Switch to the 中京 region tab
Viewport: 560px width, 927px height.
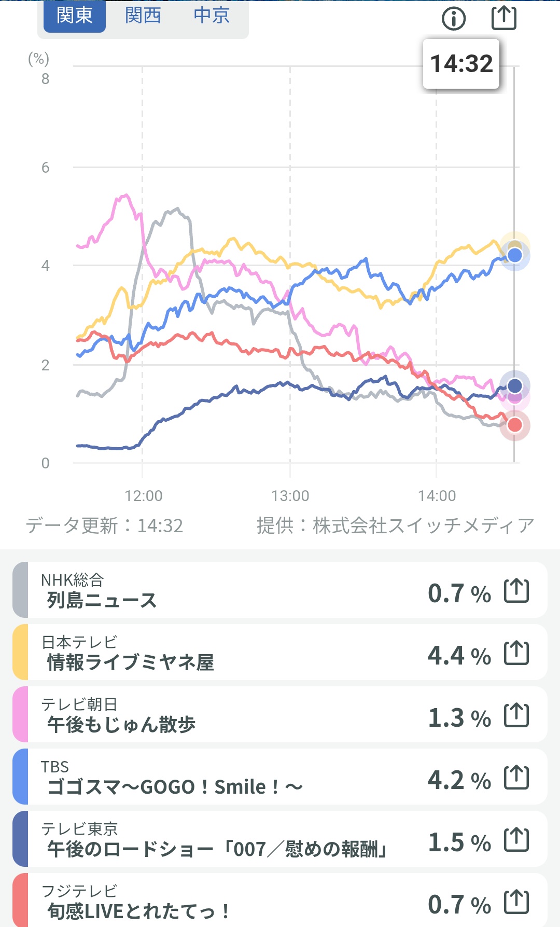[212, 16]
